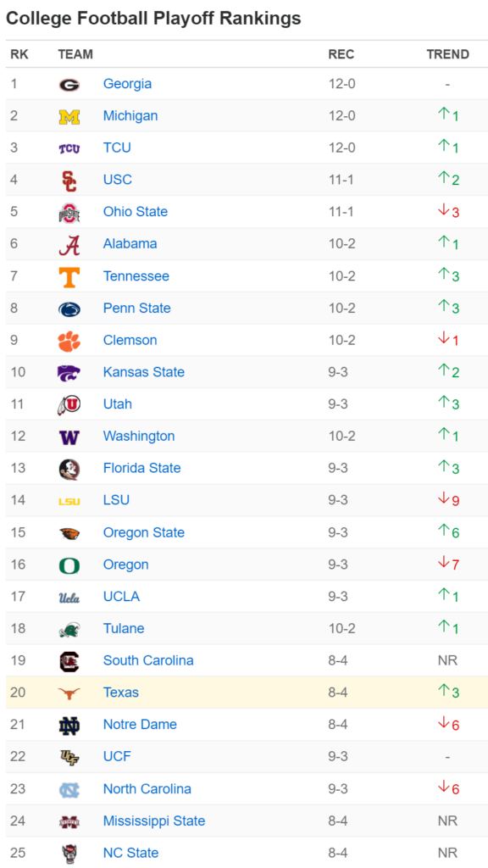Follow the South Carolina team link
This screenshot has width=488, height=868.
148,660
